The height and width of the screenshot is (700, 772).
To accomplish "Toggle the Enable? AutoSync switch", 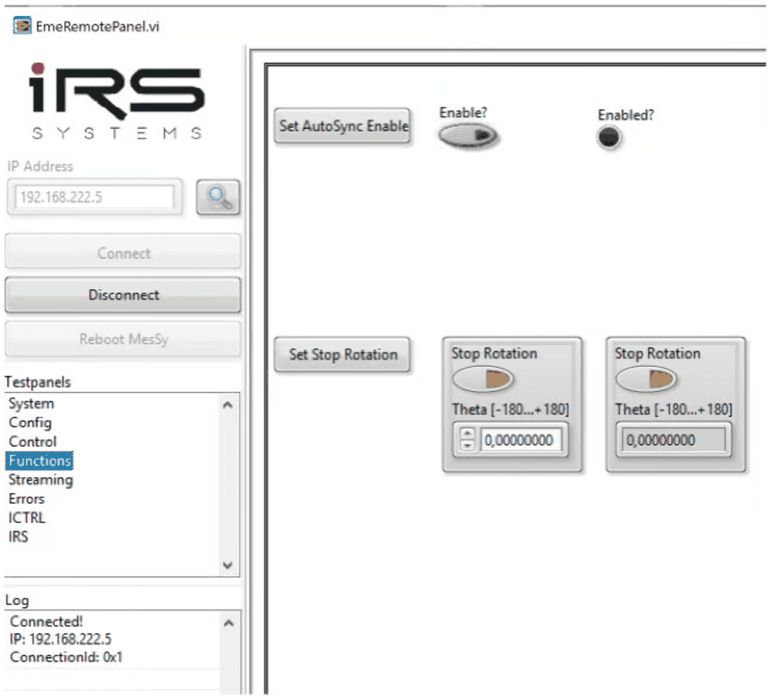I will [x=467, y=135].
